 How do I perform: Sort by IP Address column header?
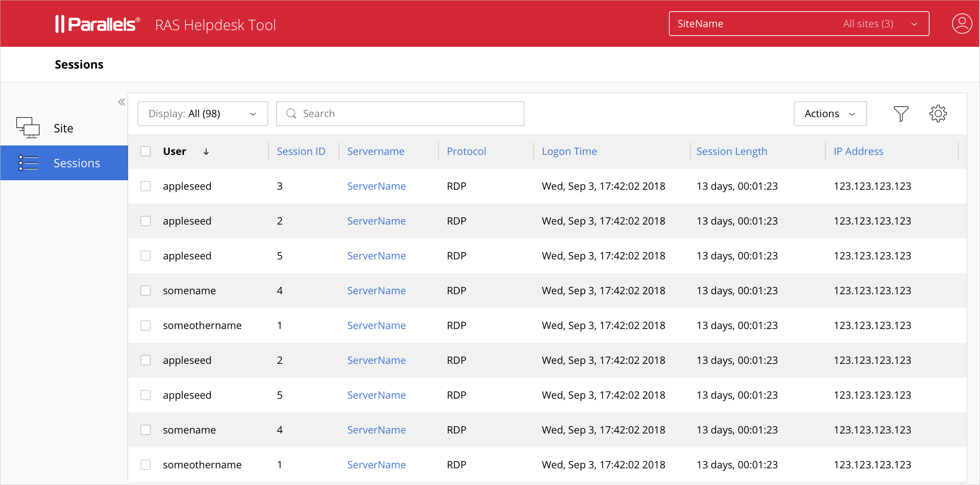[858, 151]
